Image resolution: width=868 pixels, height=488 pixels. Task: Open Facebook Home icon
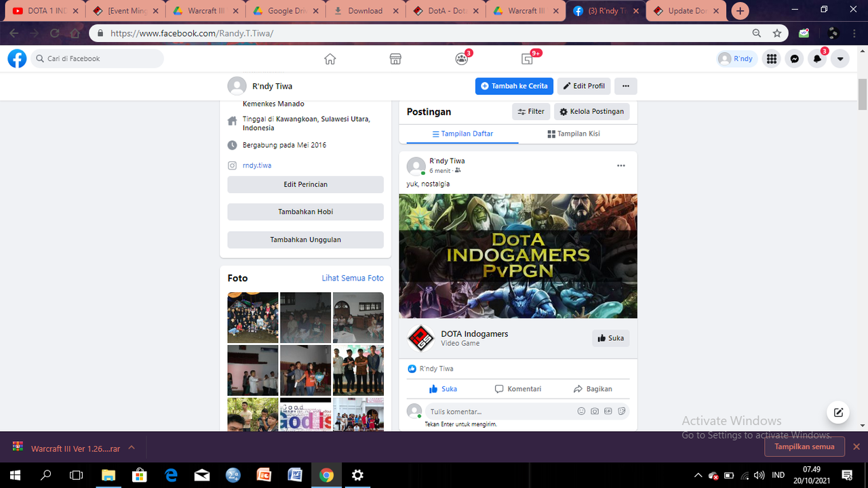330,59
